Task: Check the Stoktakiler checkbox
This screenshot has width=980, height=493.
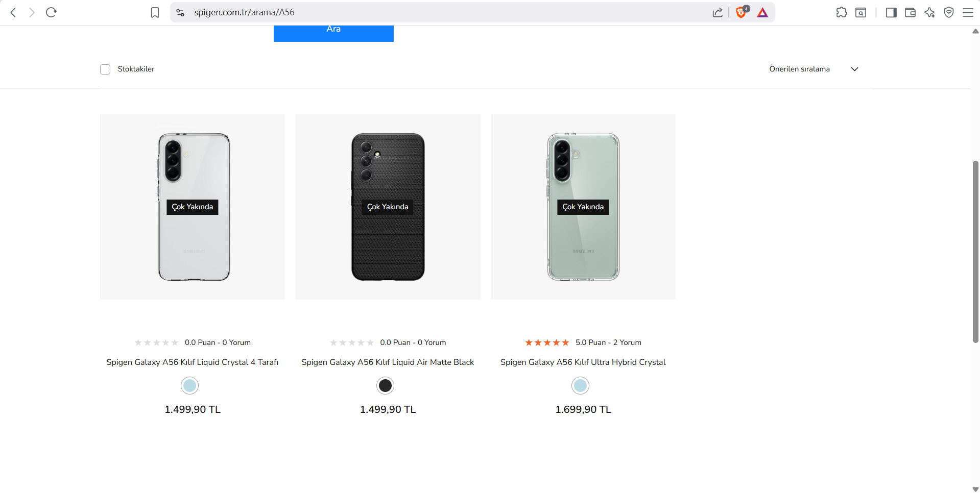Action: [x=105, y=69]
